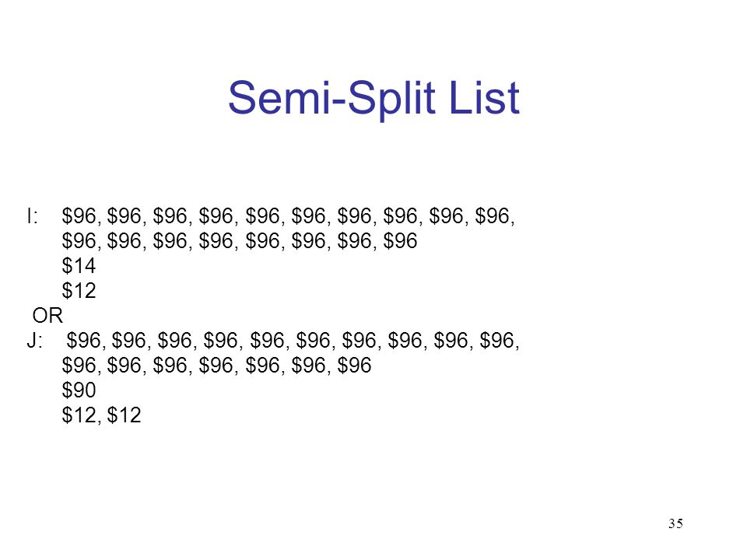The width and height of the screenshot is (747, 560).
Task: Click slide page number 35
Action: pyautogui.click(x=675, y=523)
